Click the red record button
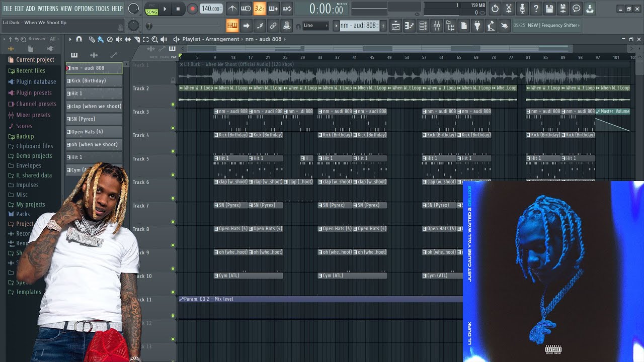644x362 pixels. (x=192, y=9)
